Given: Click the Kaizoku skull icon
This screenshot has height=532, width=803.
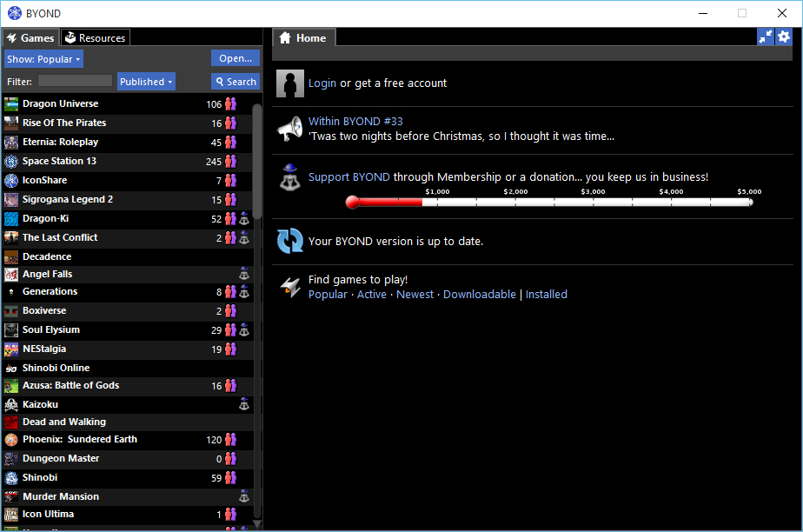Looking at the screenshot, I should pyautogui.click(x=11, y=404).
